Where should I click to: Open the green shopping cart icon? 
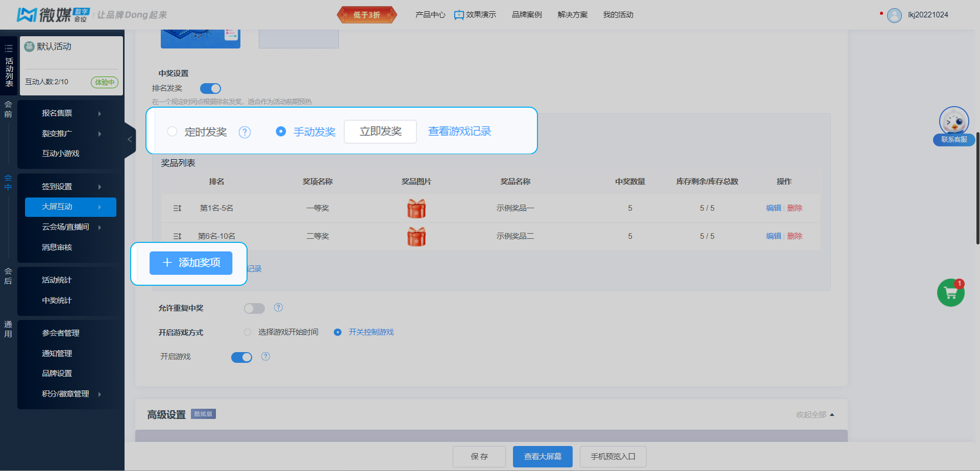951,293
